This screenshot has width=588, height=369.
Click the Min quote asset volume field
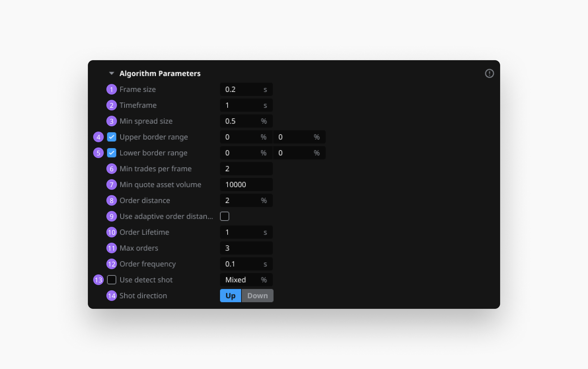246,184
